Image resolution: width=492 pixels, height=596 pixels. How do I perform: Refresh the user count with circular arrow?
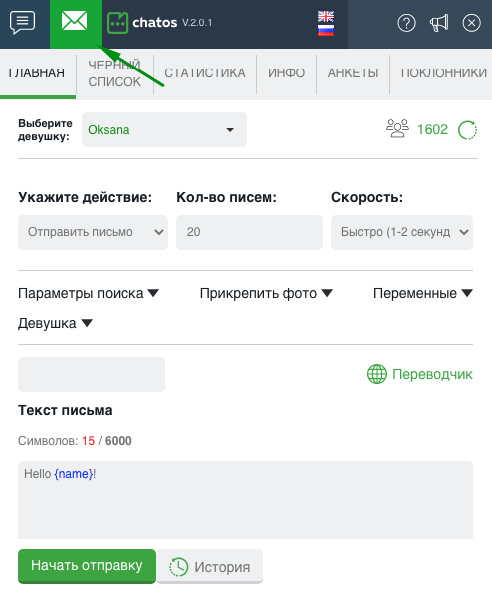coord(467,130)
